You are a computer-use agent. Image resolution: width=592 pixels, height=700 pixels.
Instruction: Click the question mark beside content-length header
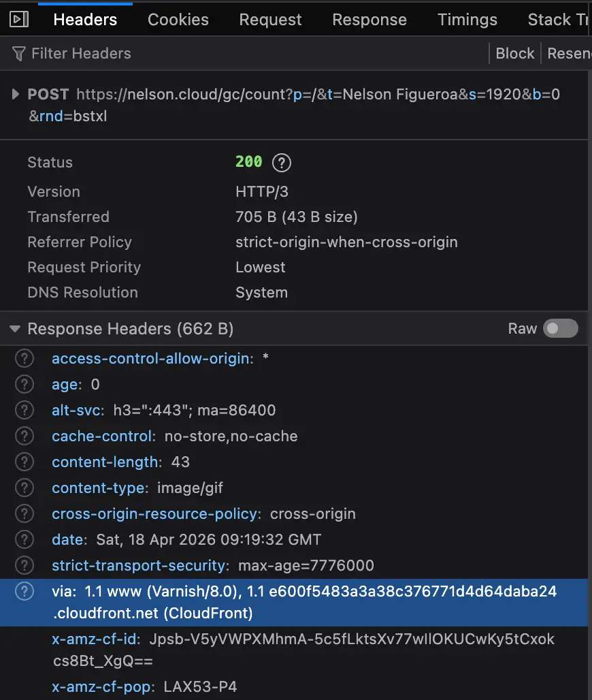click(x=24, y=462)
